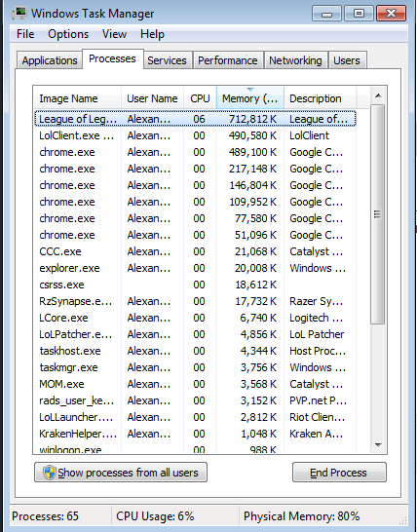Viewport: 417px width, 532px height.
Task: Click Show processes from all users
Action: pos(121,473)
